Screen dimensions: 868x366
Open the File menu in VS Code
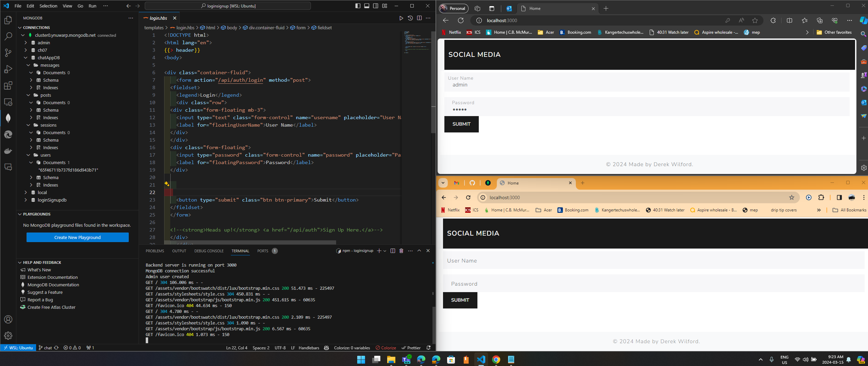point(18,6)
